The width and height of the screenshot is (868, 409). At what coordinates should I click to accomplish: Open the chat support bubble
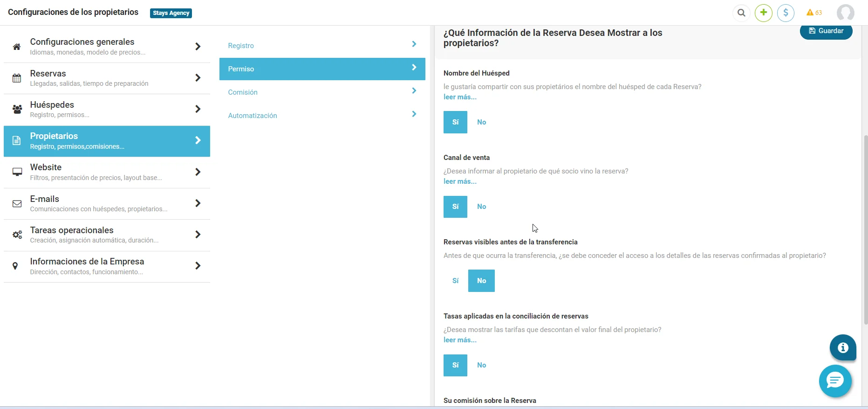[x=835, y=381]
